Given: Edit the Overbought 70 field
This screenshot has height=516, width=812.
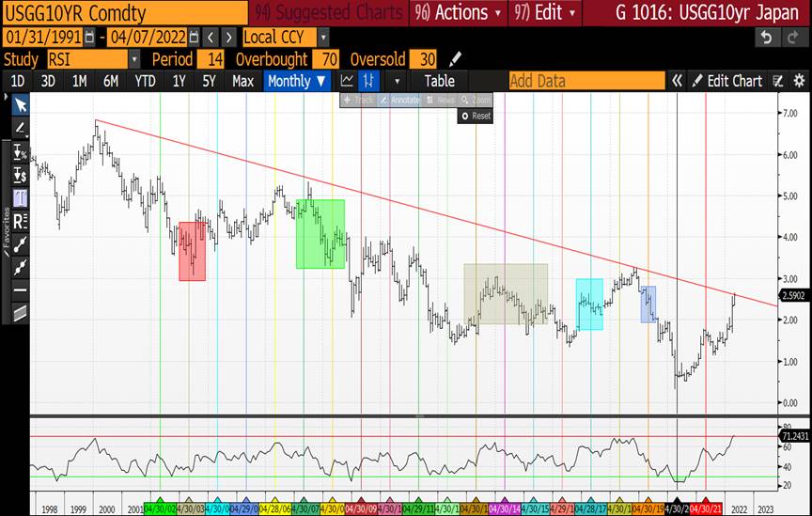Looking at the screenshot, I should click(326, 59).
